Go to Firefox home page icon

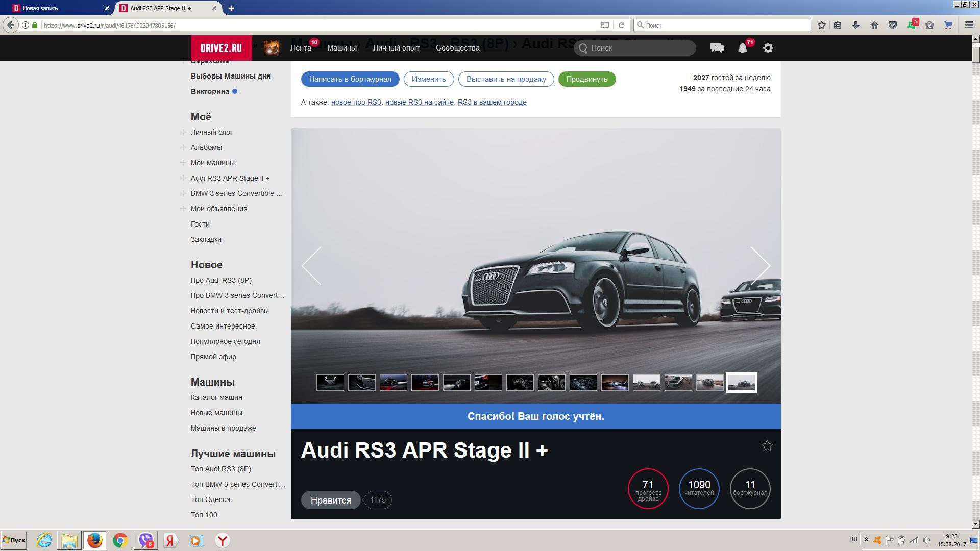(x=874, y=25)
